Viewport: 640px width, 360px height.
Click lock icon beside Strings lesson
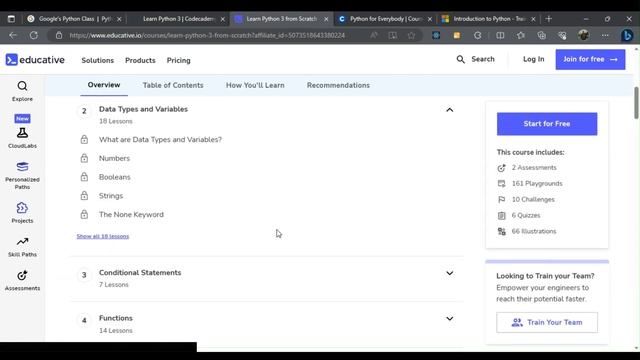pyautogui.click(x=84, y=196)
